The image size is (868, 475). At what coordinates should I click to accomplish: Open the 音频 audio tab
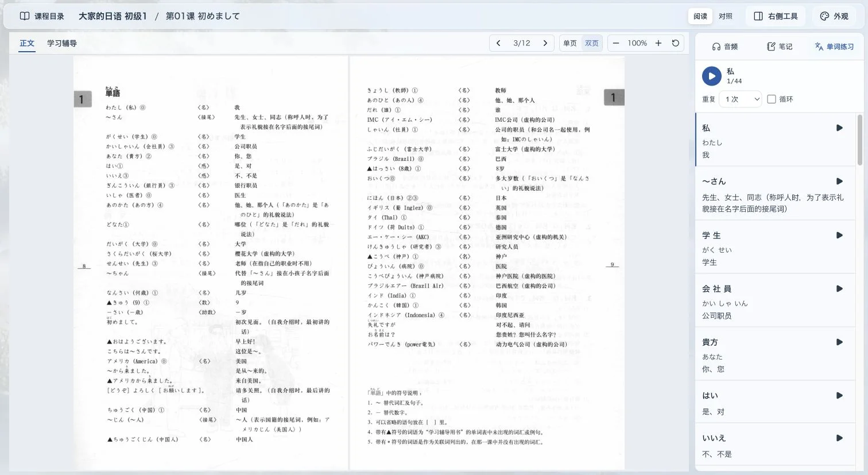[x=724, y=47]
